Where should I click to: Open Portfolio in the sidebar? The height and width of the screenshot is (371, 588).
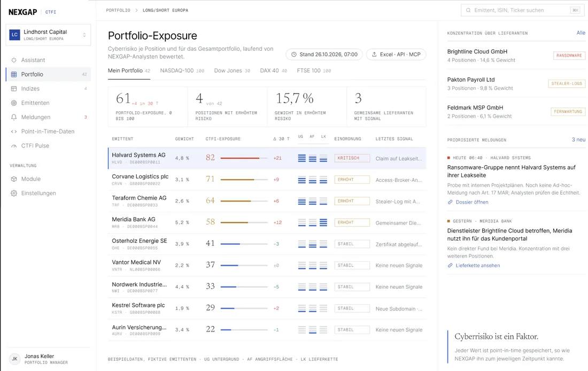click(x=48, y=74)
